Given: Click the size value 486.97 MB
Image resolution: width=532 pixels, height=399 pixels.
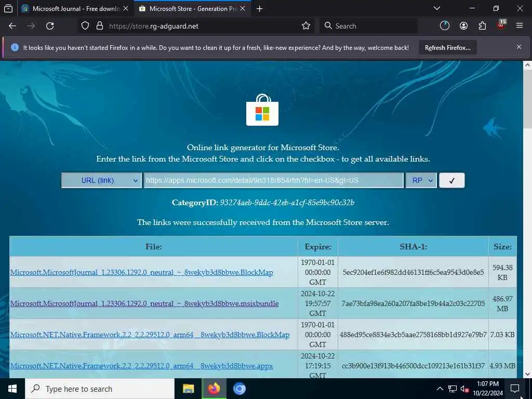Looking at the screenshot, I should point(502,303).
